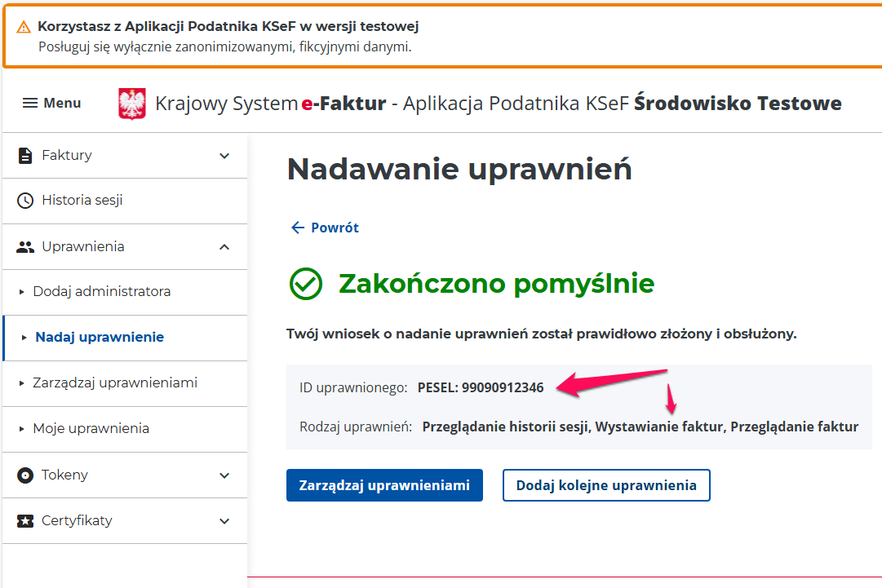Click the Uprawnienia people icon

pyautogui.click(x=25, y=246)
